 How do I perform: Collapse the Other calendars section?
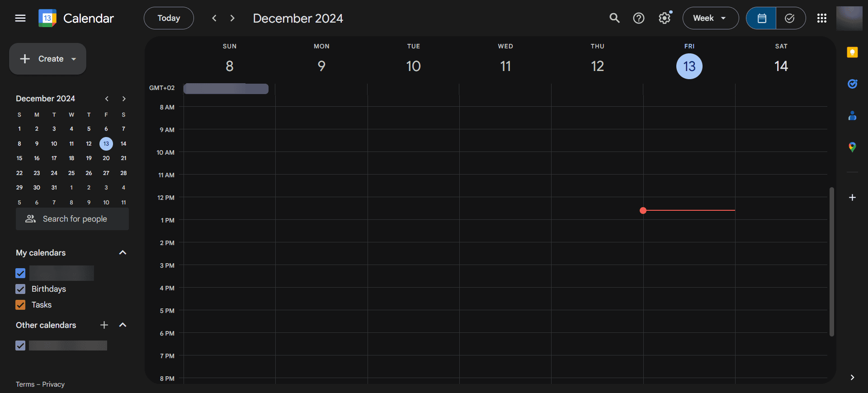tap(123, 325)
